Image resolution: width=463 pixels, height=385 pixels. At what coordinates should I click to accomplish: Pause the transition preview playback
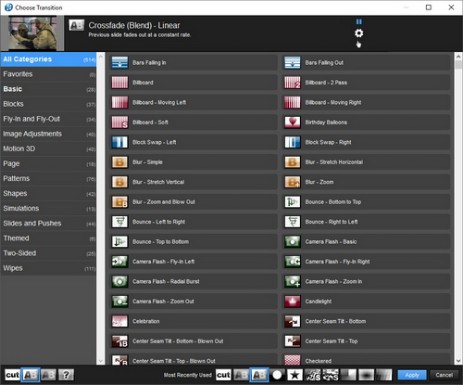[x=359, y=22]
